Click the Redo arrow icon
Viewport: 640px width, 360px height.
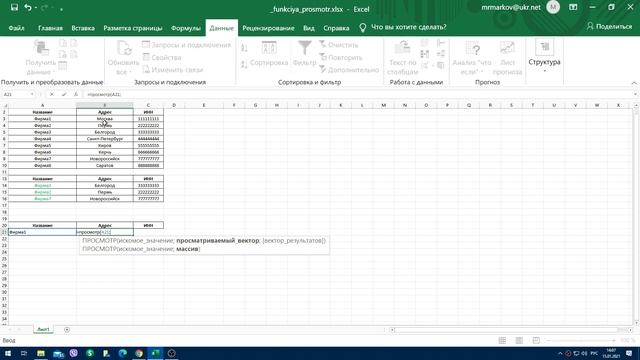tap(44, 7)
